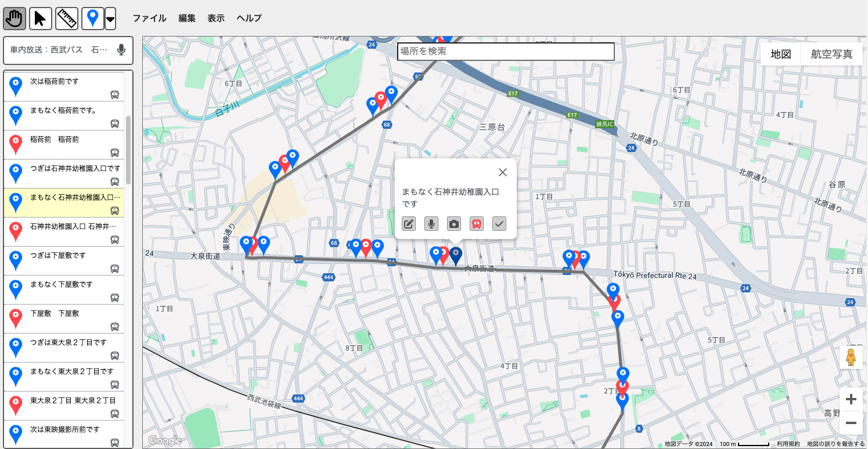Click the 場所を検索 search field
Screen dimensions: 868x449
(505, 52)
